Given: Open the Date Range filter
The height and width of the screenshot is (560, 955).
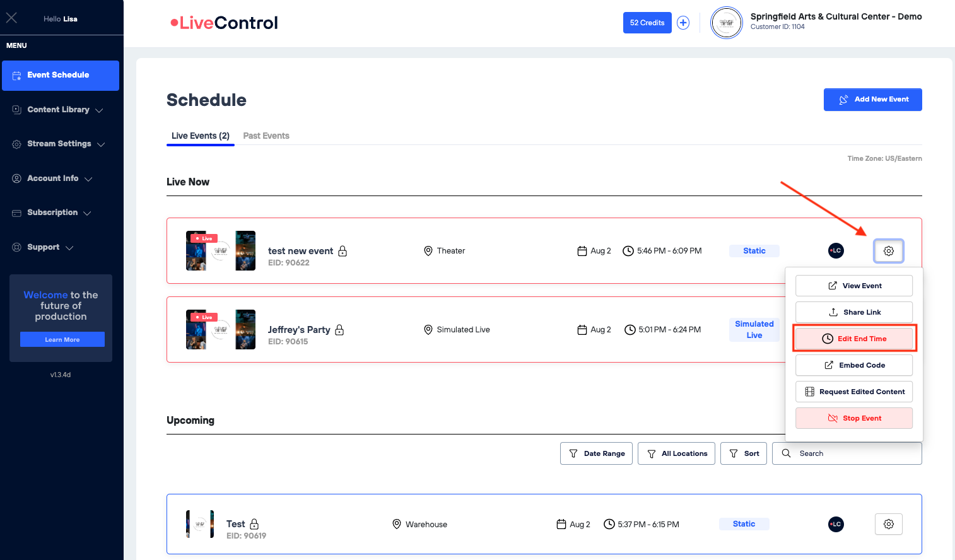Looking at the screenshot, I should click(596, 453).
